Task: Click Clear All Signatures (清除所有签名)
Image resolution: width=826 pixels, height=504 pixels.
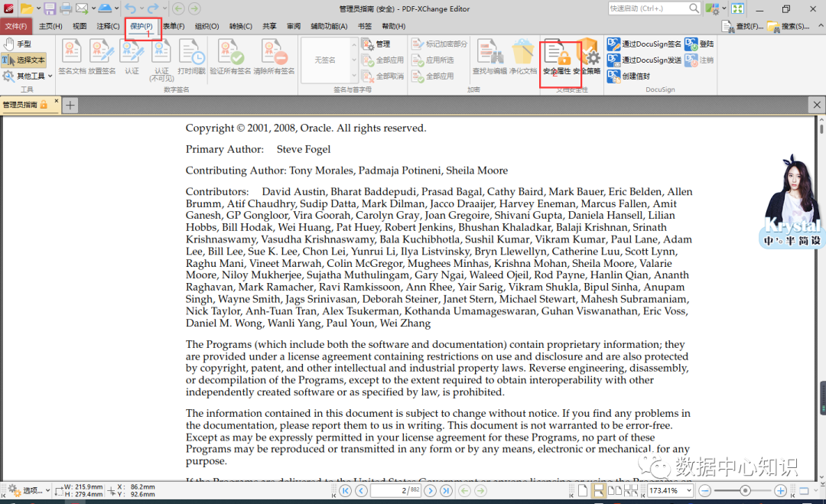Action: click(274, 57)
